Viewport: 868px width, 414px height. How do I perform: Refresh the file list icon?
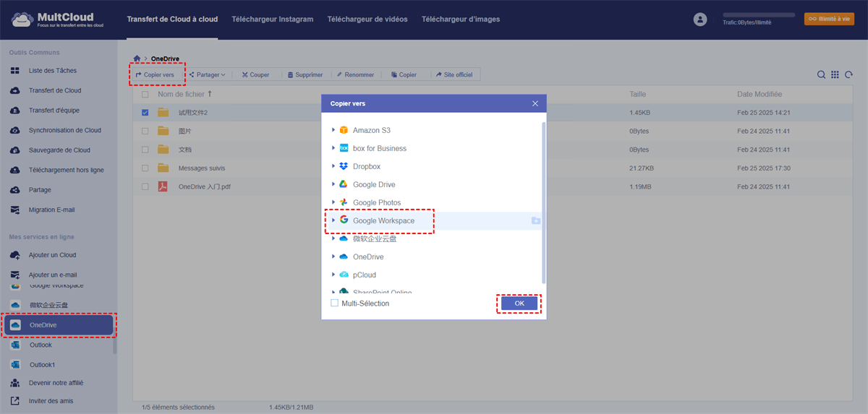[848, 74]
